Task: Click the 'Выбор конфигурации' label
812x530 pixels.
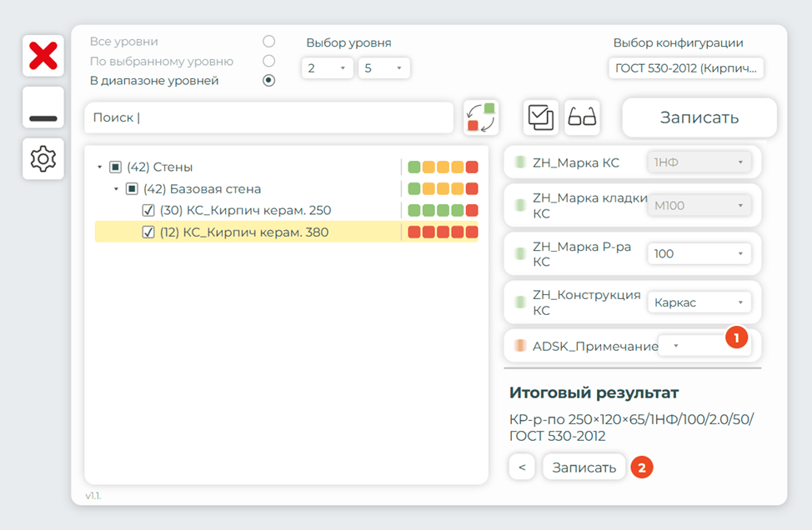Action: pyautogui.click(x=678, y=42)
